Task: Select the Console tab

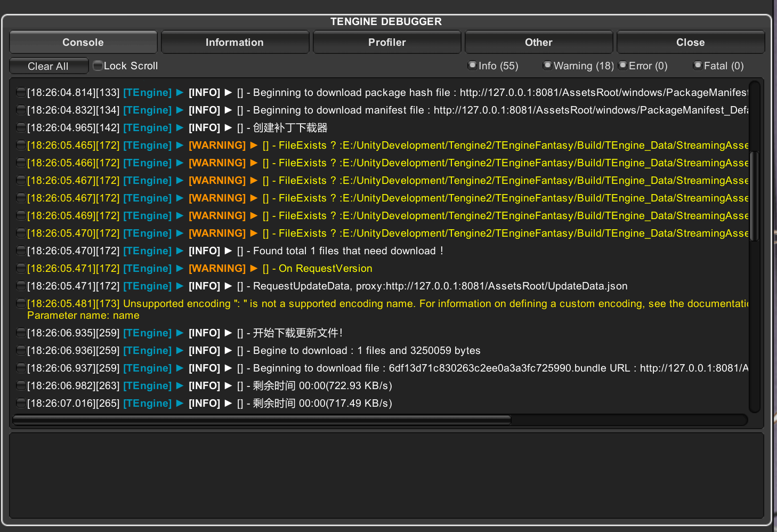Action: click(x=83, y=42)
